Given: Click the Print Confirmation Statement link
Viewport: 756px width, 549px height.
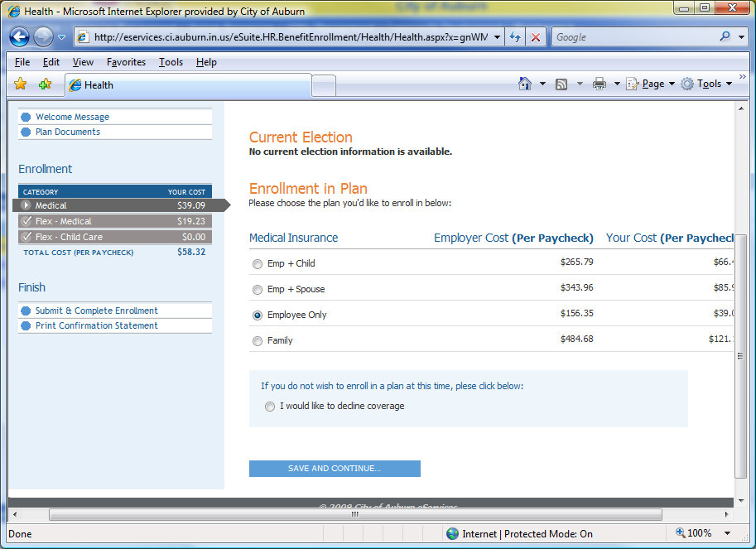Looking at the screenshot, I should 96,325.
